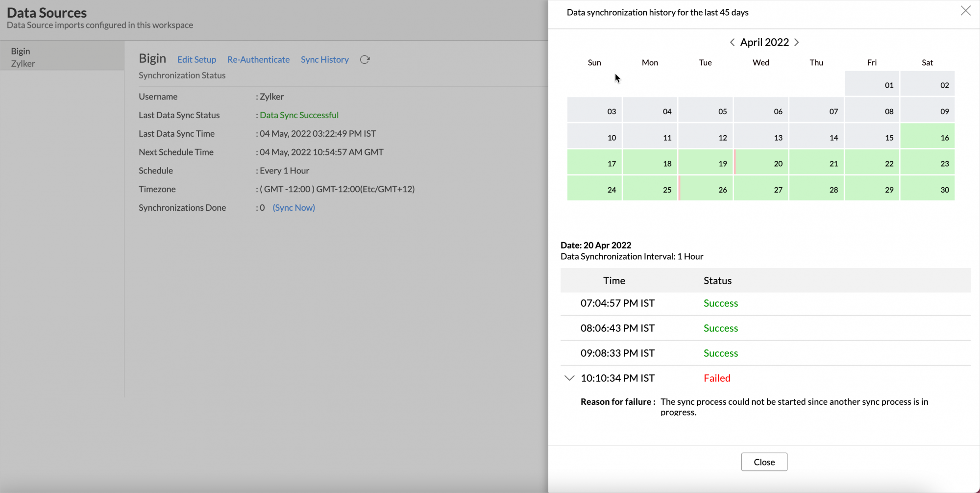
Task: Select Bigin Zylker data source in sidebar
Action: (62, 57)
